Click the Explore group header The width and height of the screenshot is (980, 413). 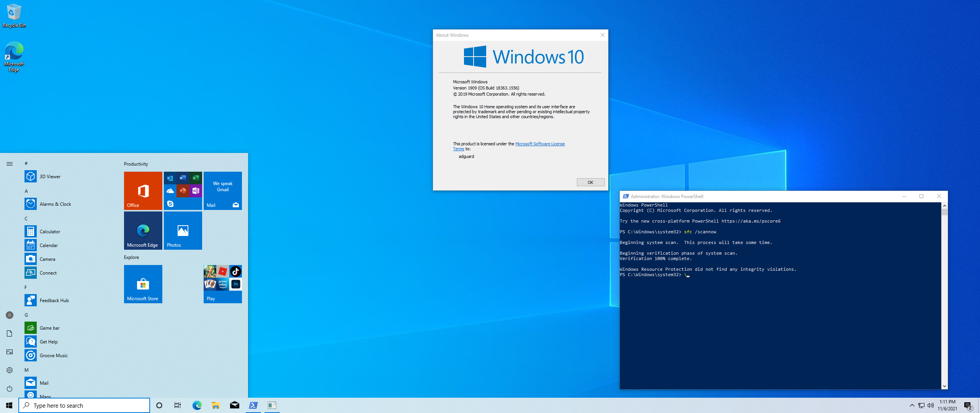[131, 257]
